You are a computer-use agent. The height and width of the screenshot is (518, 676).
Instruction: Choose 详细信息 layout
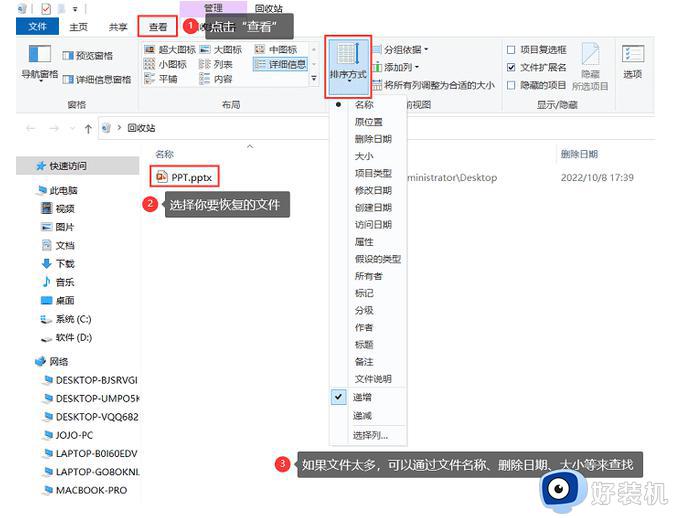tap(280, 64)
